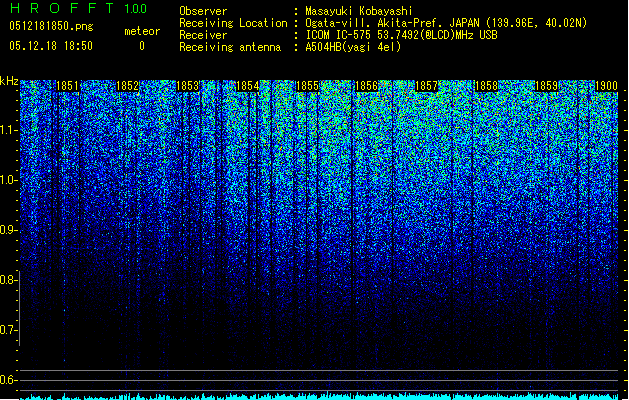Screen dimensions: 629x400
Task: Click observer name Masayuki Kobayashi
Action: click(x=359, y=11)
